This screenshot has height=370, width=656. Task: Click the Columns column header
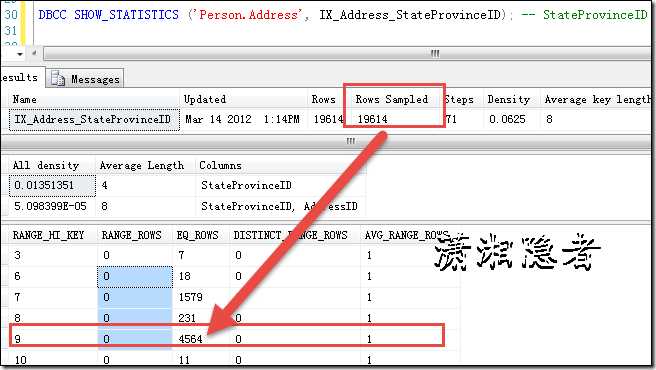pyautogui.click(x=281, y=165)
